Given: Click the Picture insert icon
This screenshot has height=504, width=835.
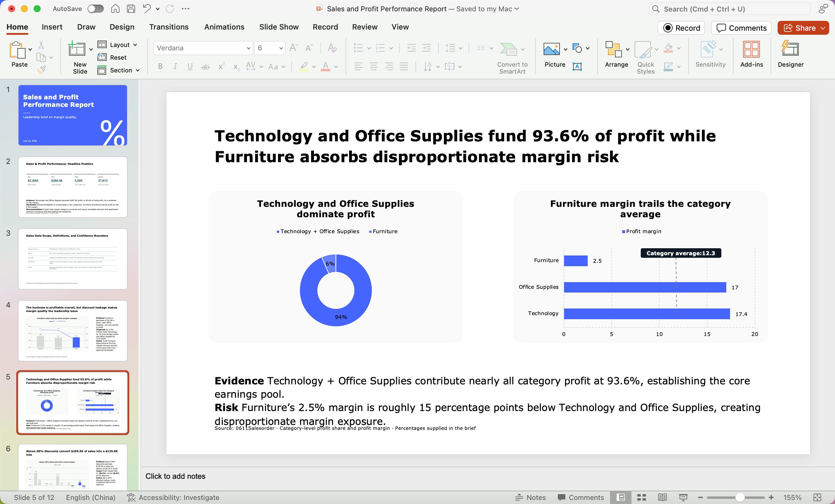Looking at the screenshot, I should [551, 49].
